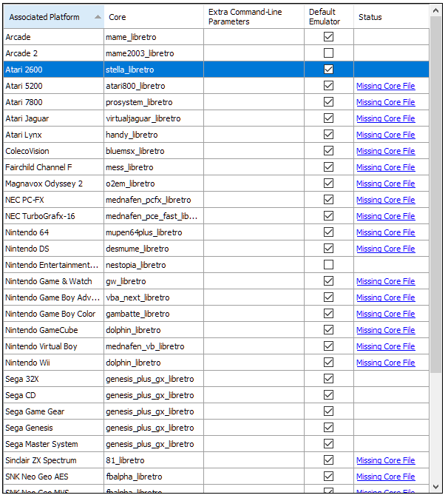Image resolution: width=448 pixels, height=498 pixels.
Task: Open Missing Core File link for Nintendo Game & Watch
Action: 385,281
